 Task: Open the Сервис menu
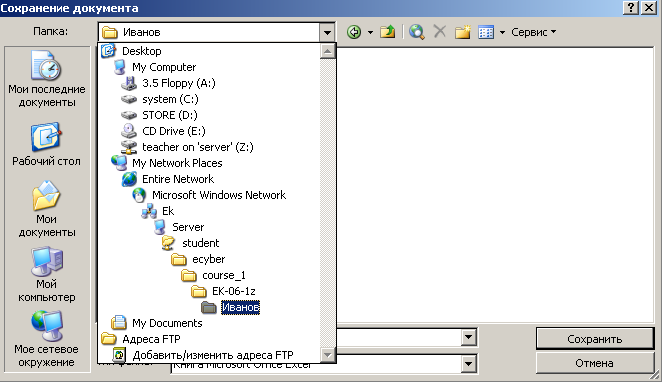[534, 32]
